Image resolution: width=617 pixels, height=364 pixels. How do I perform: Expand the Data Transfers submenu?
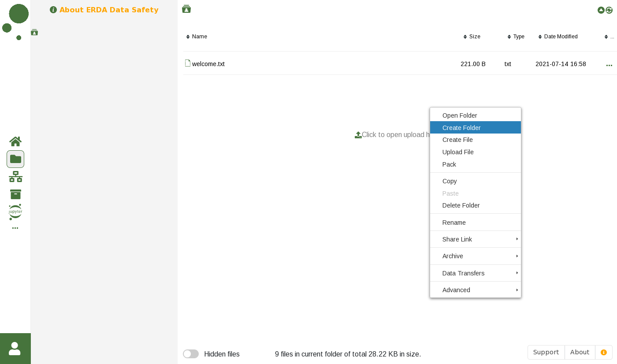coord(475,273)
